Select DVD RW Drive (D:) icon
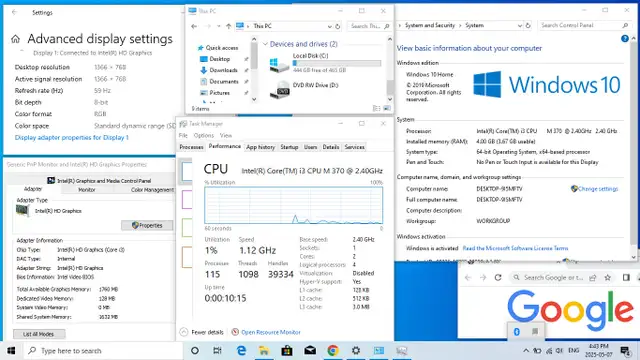640x360 pixels. click(279, 90)
